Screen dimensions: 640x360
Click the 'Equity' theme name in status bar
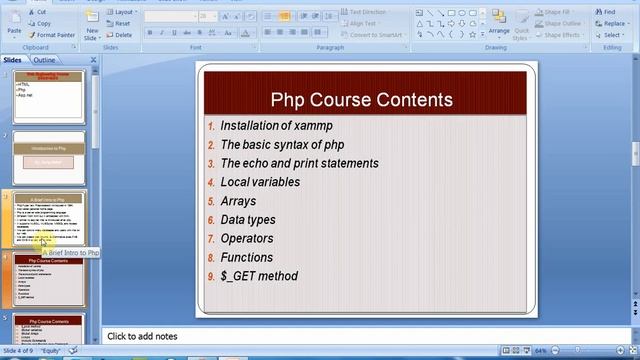pos(51,351)
